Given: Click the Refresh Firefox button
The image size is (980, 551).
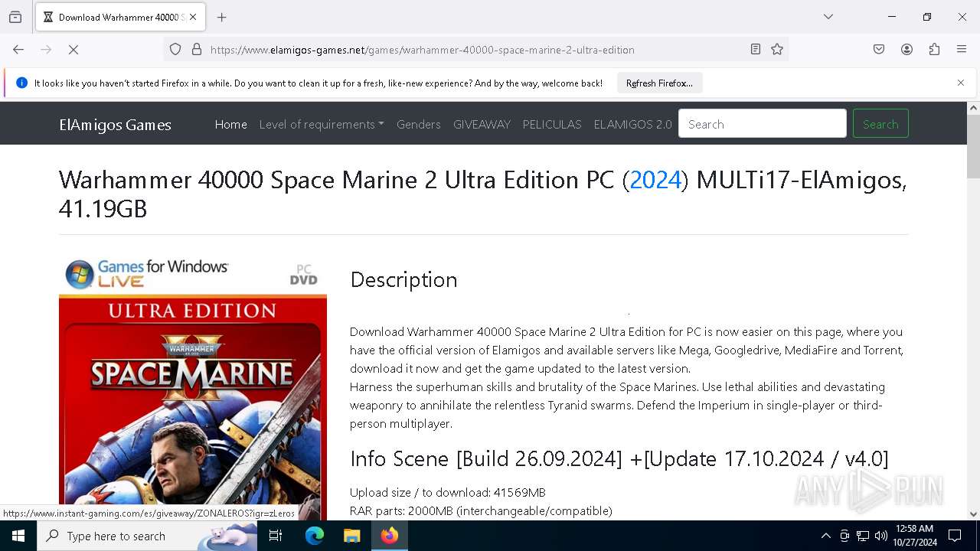Looking at the screenshot, I should [x=659, y=83].
